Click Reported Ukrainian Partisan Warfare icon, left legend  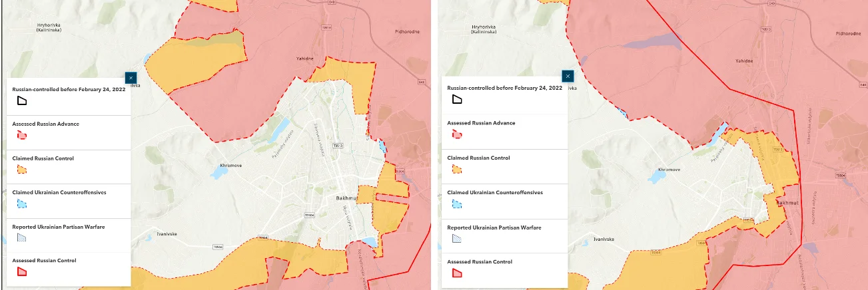click(22, 237)
